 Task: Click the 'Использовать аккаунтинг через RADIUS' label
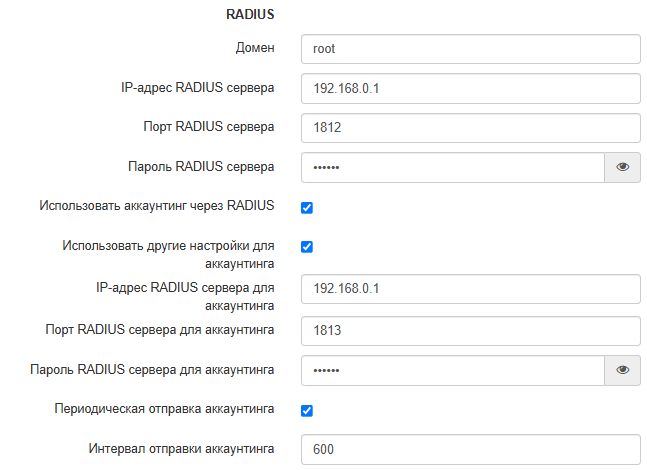[x=157, y=206]
